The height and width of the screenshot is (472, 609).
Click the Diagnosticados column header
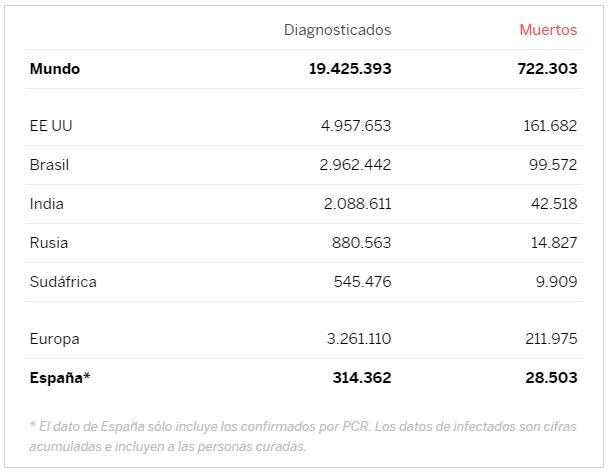337,30
